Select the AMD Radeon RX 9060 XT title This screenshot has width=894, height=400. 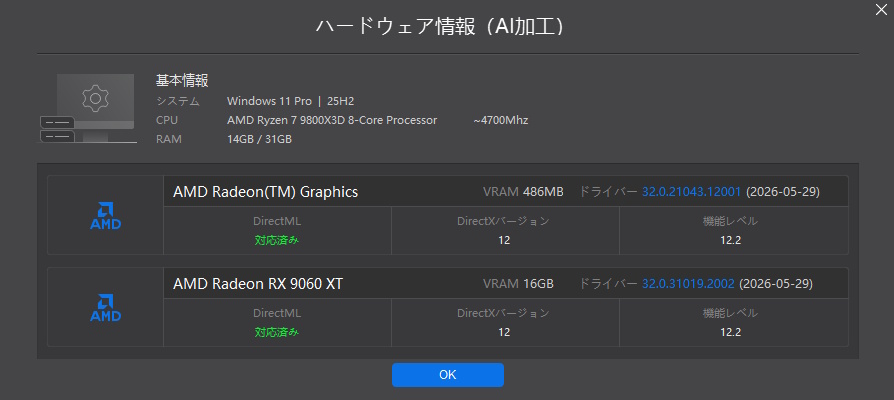(x=258, y=284)
